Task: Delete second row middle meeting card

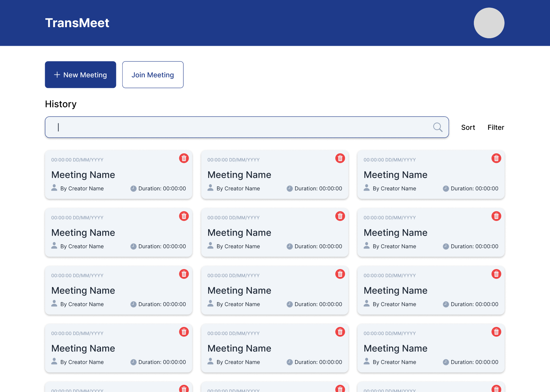Action: coord(340,216)
